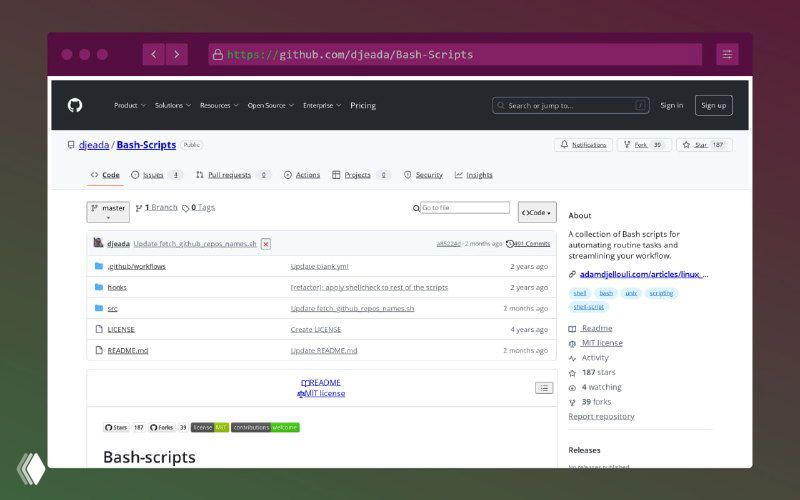This screenshot has height=500, width=800.
Task: Click the Stars 187 badge
Action: (124, 428)
